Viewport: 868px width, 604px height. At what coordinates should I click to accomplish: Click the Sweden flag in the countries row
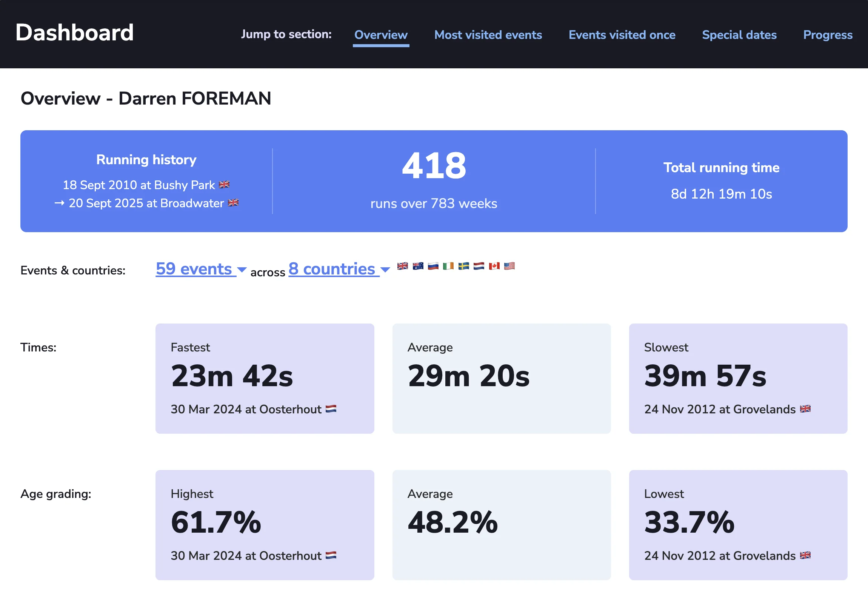[463, 266]
